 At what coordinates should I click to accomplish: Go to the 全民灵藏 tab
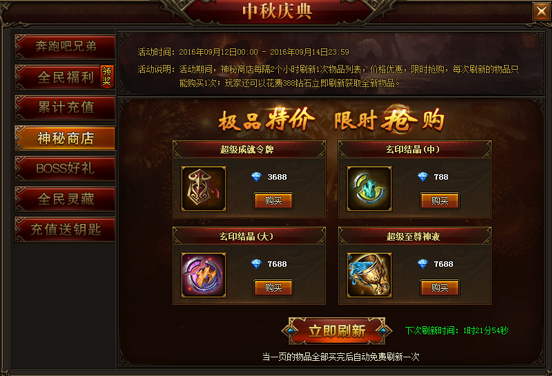click(65, 199)
